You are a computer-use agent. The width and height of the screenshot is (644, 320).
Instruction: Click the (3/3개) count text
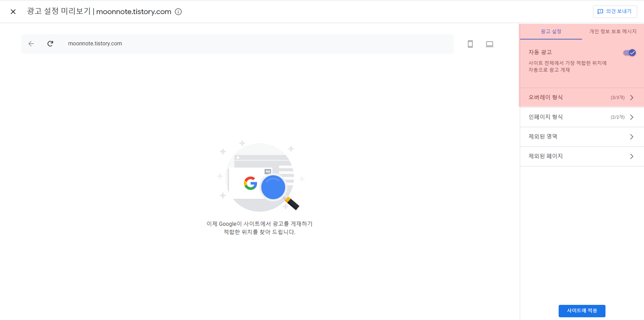pyautogui.click(x=618, y=97)
